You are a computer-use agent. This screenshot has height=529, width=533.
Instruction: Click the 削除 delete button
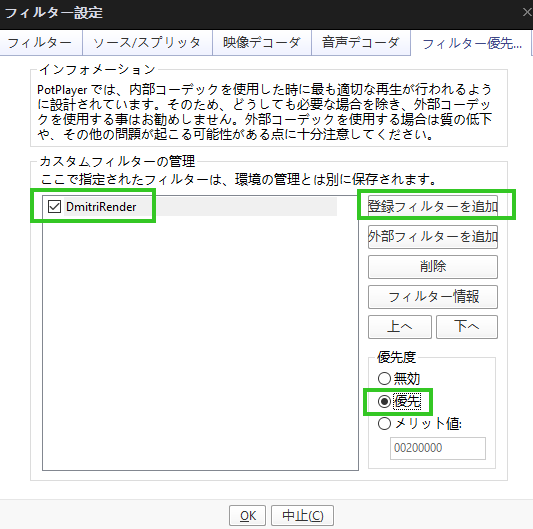click(x=433, y=267)
